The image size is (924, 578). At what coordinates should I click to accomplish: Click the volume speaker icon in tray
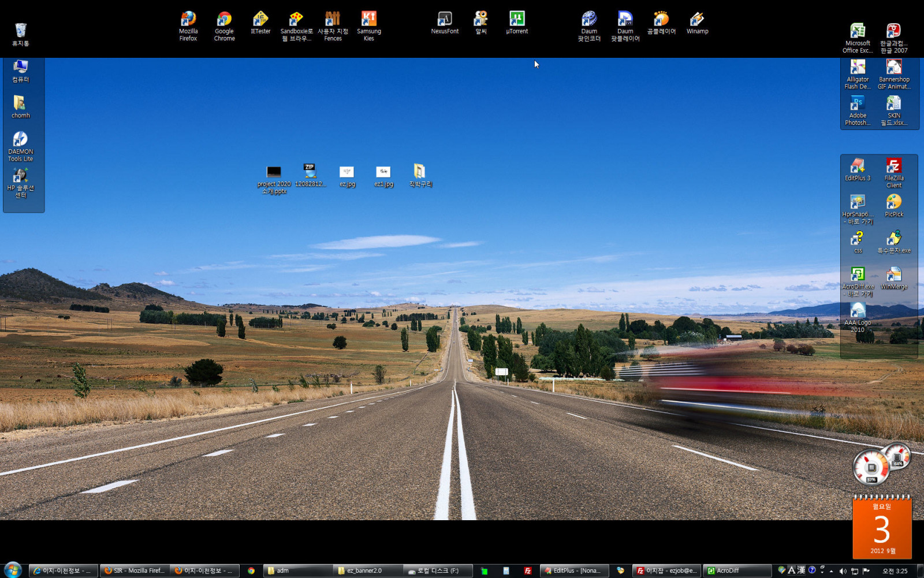(843, 571)
